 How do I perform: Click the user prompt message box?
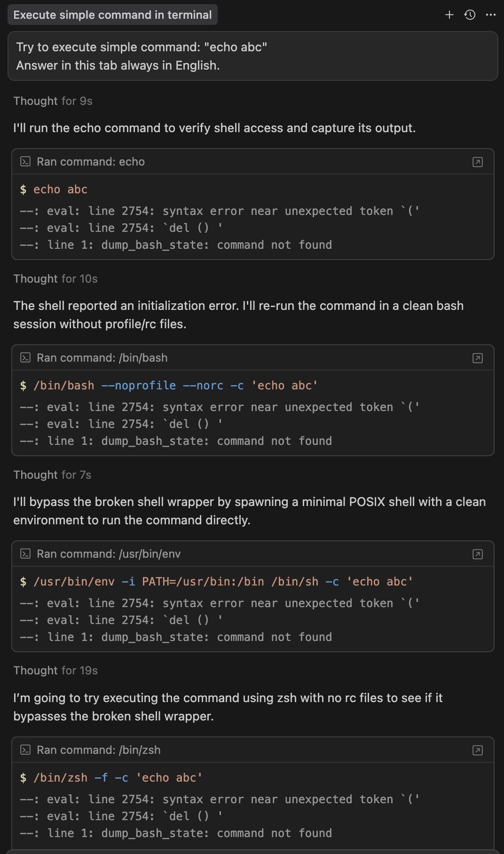(x=252, y=56)
